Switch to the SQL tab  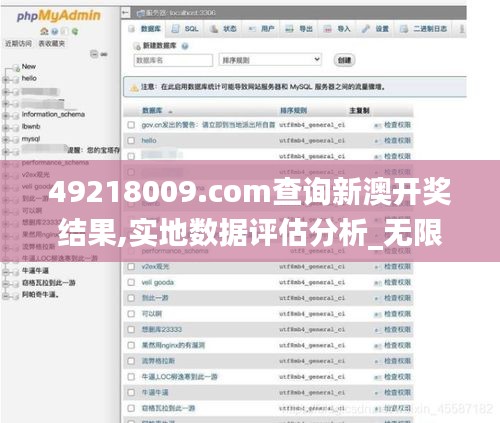coord(185,29)
